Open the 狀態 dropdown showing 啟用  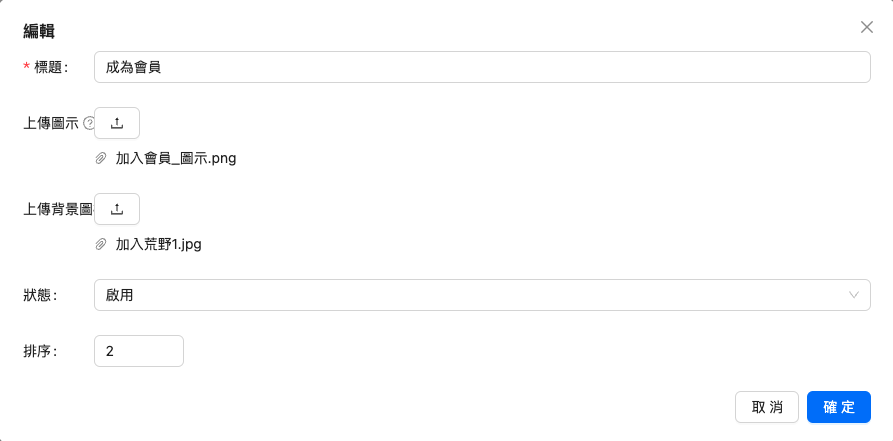(x=481, y=295)
